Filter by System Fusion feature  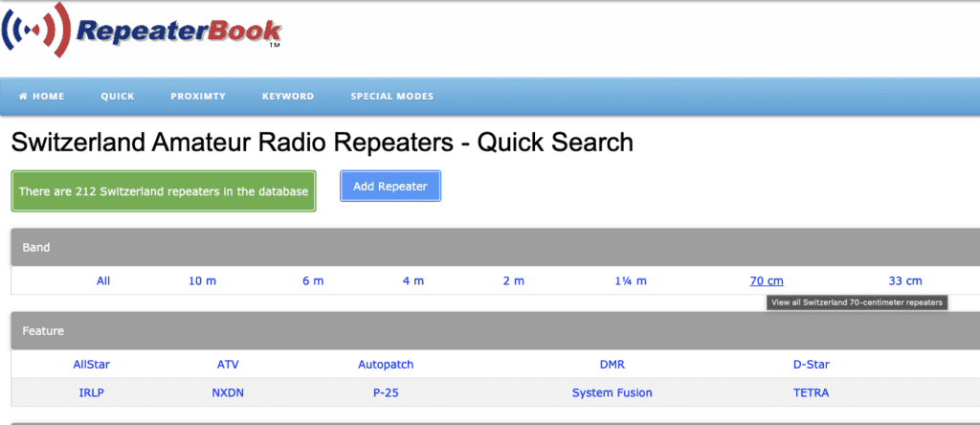612,392
